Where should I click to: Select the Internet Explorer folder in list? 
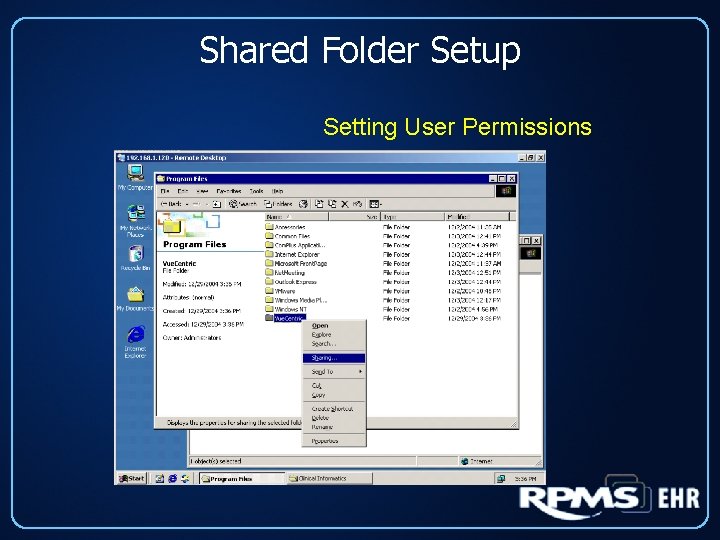pos(292,254)
